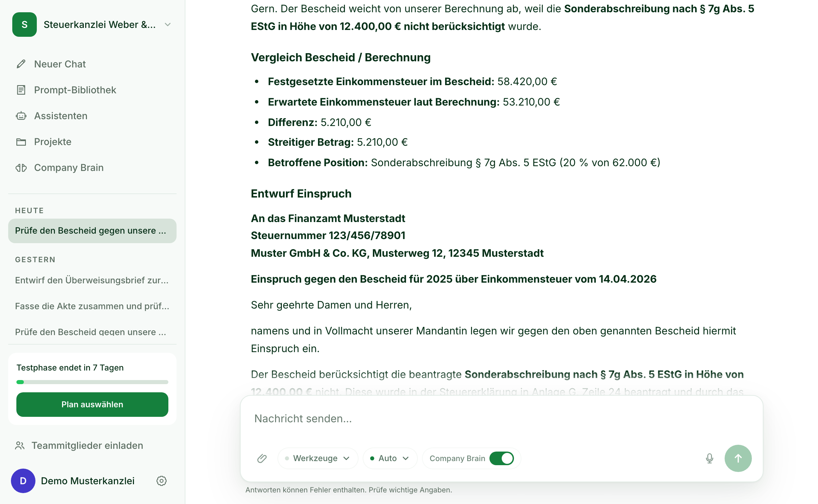The image size is (818, 504).
Task: Click 'Erwartete Einkommensteuer laut Berechnung' bullet
Action: (414, 102)
